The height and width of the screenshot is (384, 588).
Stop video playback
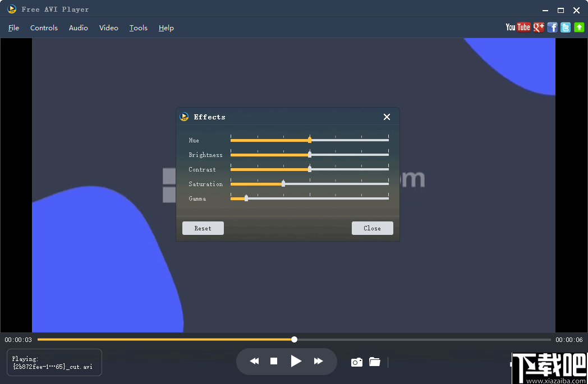tap(274, 362)
